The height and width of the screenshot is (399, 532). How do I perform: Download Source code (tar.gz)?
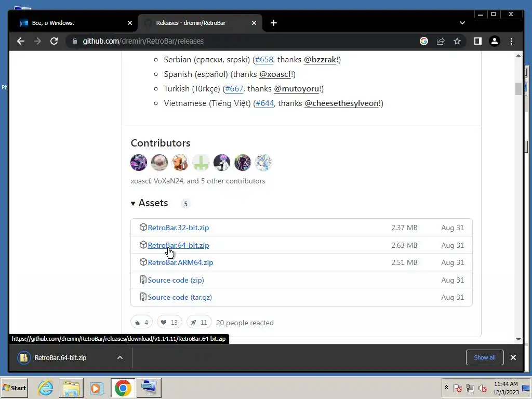point(180,298)
